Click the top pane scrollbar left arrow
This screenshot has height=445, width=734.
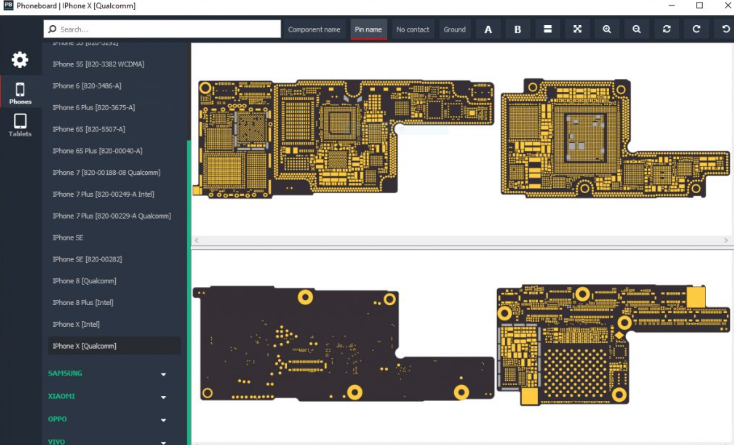tap(197, 240)
